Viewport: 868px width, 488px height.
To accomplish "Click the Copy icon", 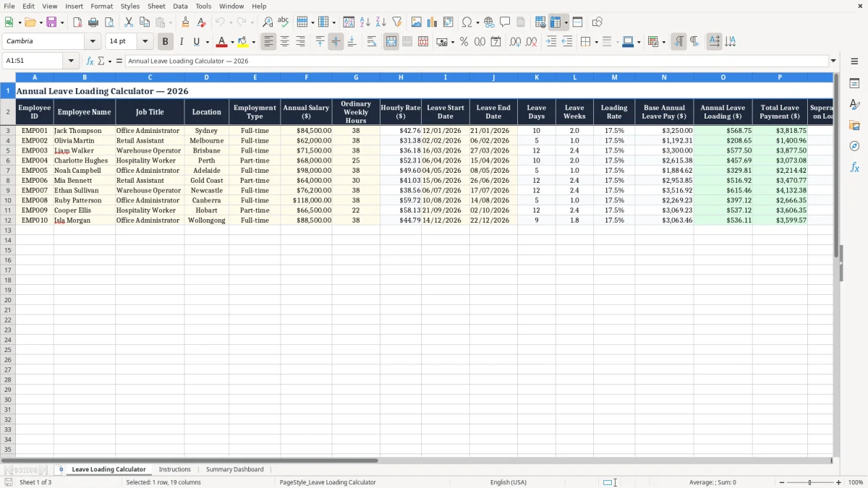I will point(145,22).
